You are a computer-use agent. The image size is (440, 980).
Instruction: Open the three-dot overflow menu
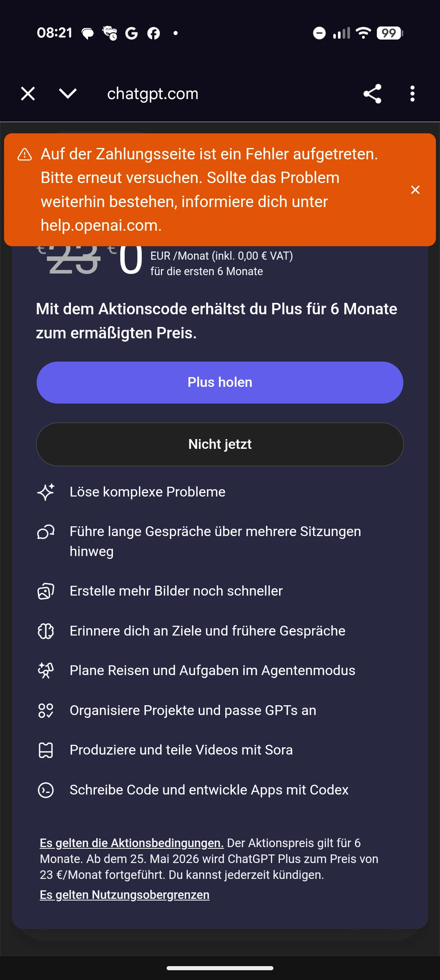412,94
